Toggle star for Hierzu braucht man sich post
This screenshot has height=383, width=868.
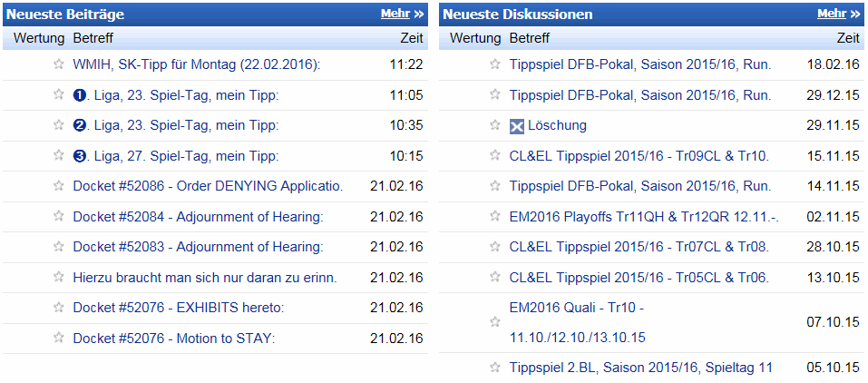59,277
